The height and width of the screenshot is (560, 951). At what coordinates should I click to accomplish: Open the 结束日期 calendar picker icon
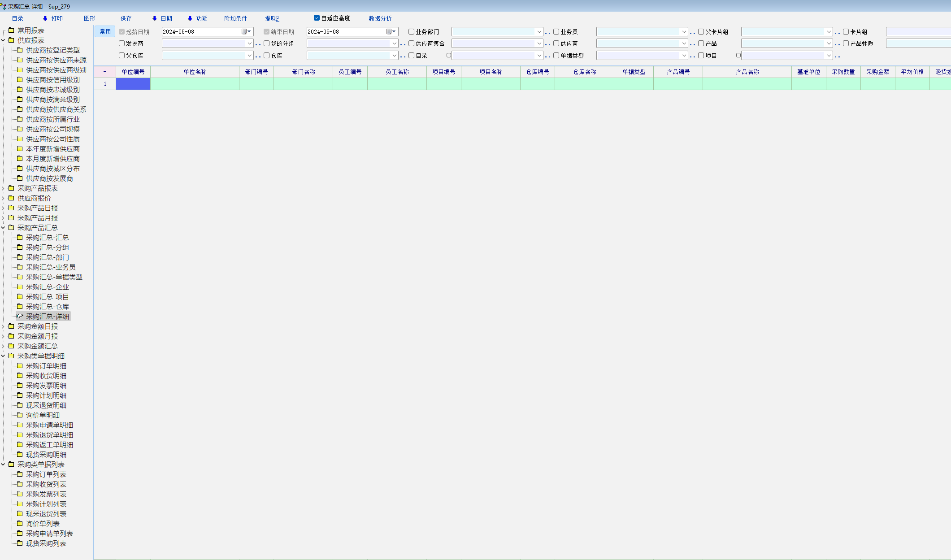(389, 32)
